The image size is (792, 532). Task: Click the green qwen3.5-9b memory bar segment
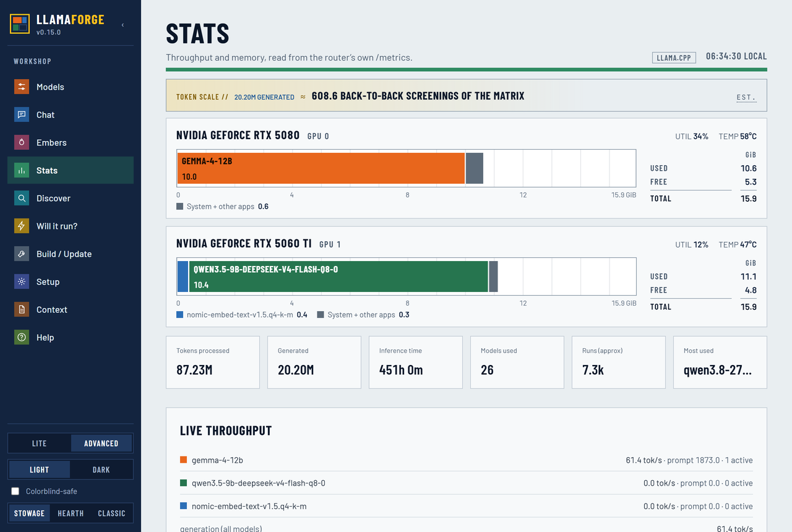point(338,277)
